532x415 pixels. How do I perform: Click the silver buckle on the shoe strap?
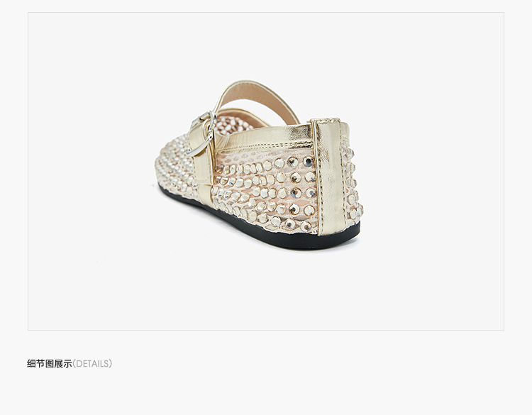[x=203, y=133]
